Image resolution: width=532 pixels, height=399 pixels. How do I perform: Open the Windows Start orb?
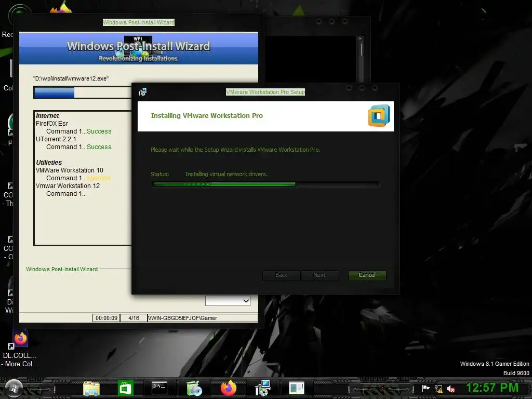[14, 388]
